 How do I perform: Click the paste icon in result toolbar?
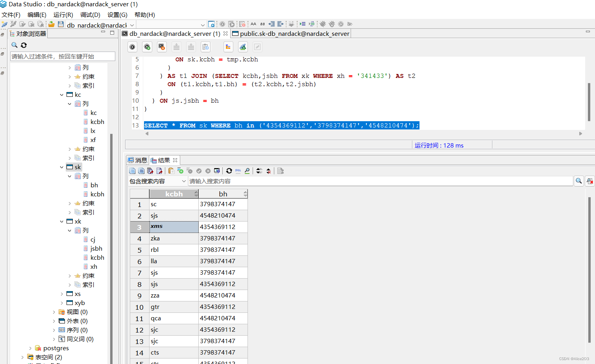(x=171, y=171)
